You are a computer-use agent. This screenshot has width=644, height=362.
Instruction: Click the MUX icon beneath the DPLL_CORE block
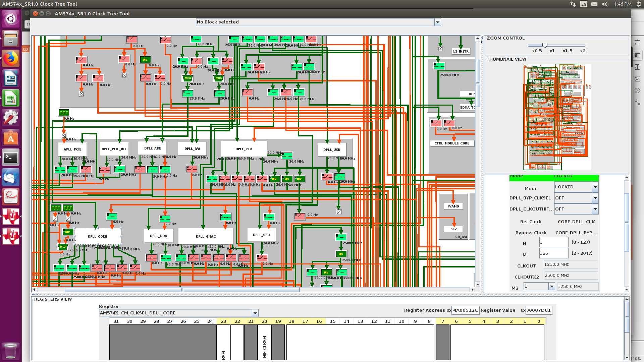[63, 247]
